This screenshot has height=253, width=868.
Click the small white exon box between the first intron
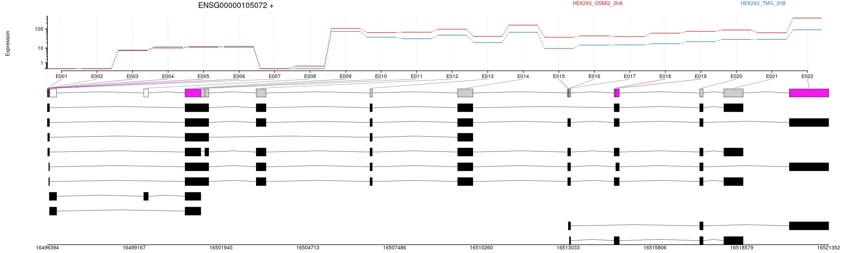pos(146,93)
